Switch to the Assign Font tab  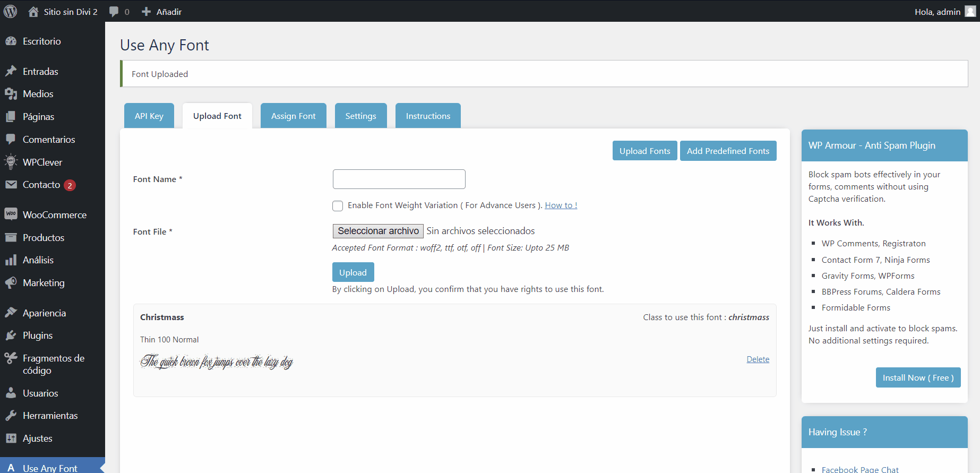point(293,116)
